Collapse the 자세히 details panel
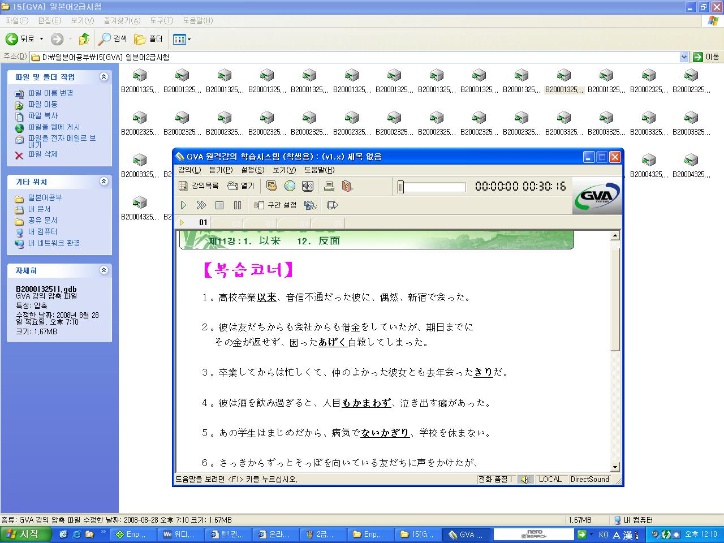 (104, 269)
